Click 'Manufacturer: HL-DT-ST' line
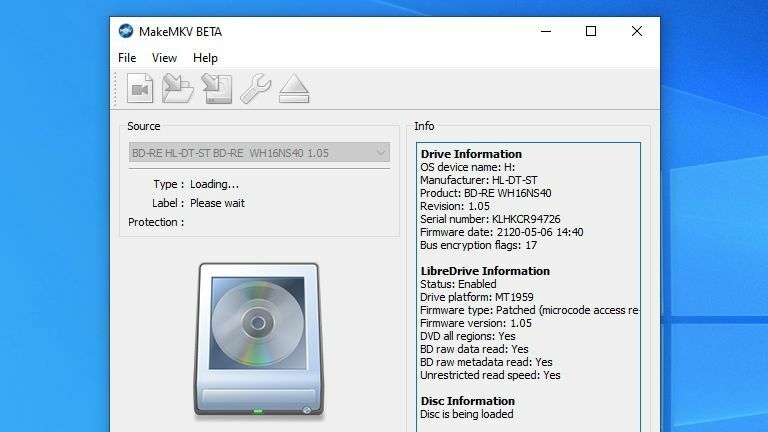Viewport: 768px width, 432px height. pos(479,180)
